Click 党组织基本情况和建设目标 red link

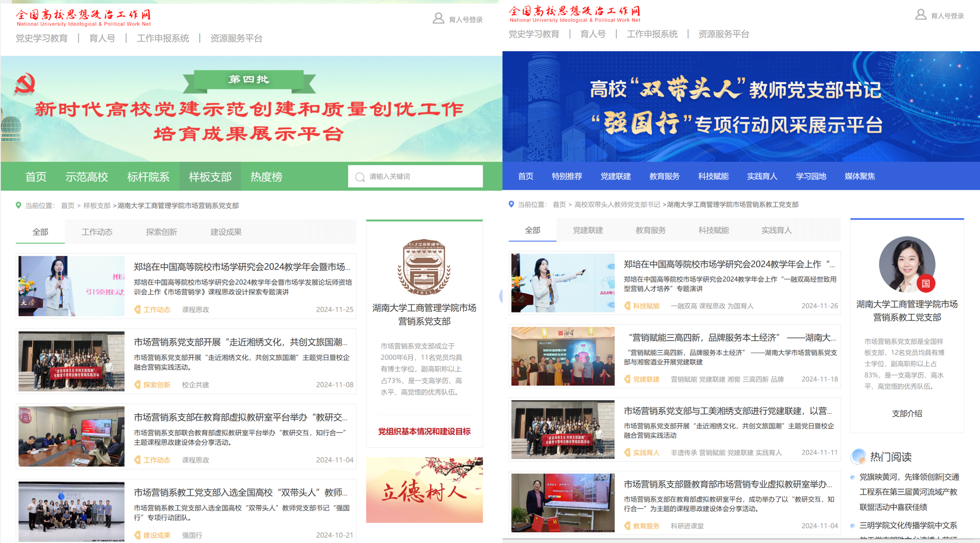[x=424, y=431]
